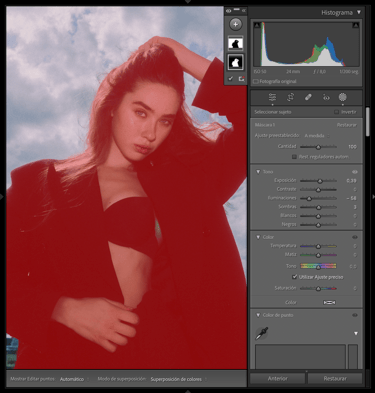This screenshot has height=393, width=375.
Task: Click the right panel scrollbar
Action: click(x=368, y=121)
